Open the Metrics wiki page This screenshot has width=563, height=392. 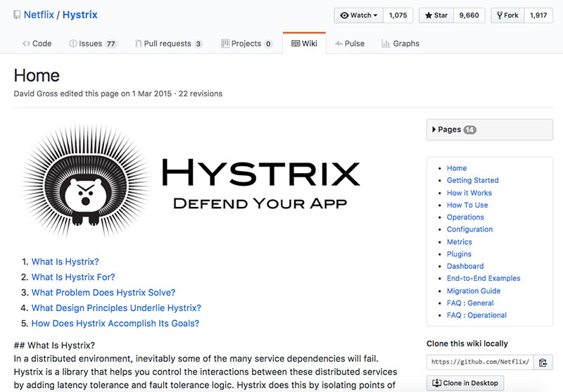[460, 242]
